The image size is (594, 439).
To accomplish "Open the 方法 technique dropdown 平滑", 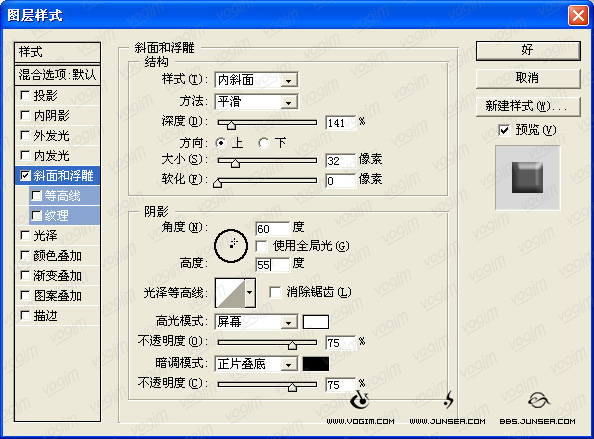I will pos(256,102).
